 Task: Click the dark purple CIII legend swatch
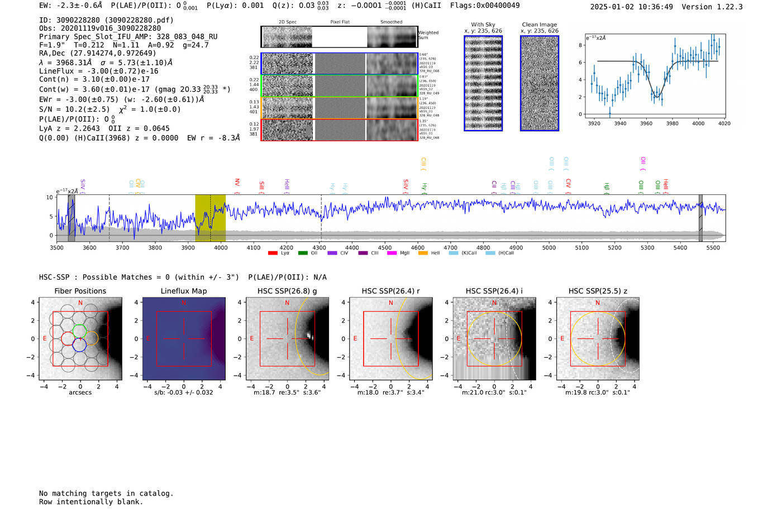(363, 253)
